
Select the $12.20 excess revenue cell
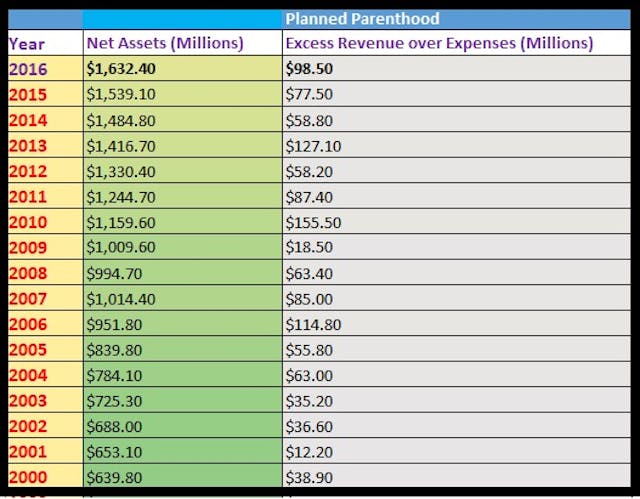coord(311,451)
